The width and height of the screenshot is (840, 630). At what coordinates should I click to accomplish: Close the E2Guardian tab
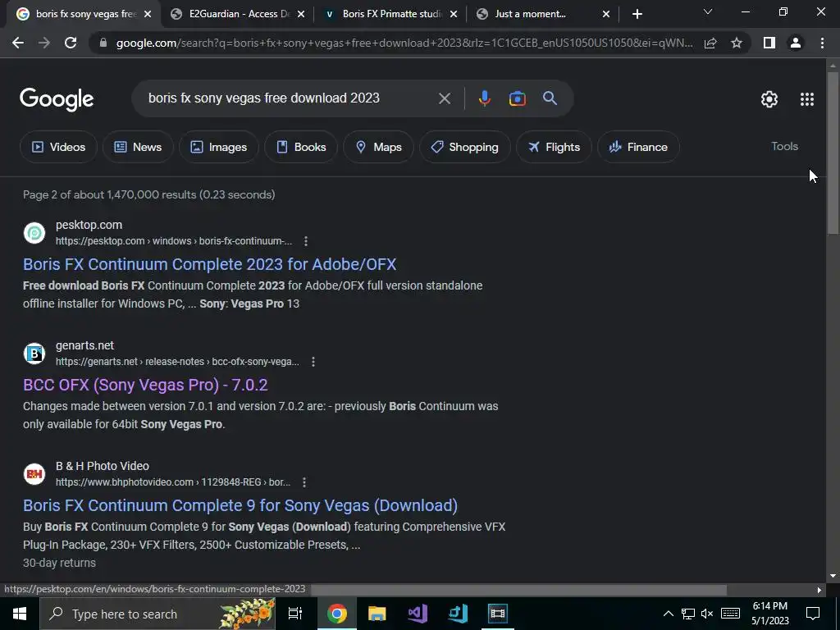tap(301, 15)
